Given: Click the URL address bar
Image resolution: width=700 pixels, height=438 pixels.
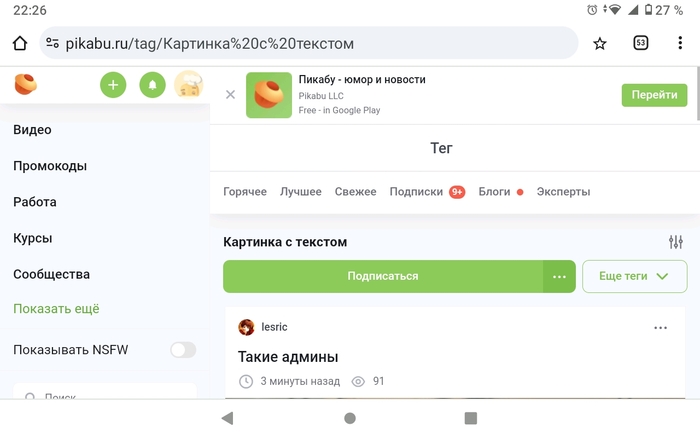Looking at the screenshot, I should 309,43.
